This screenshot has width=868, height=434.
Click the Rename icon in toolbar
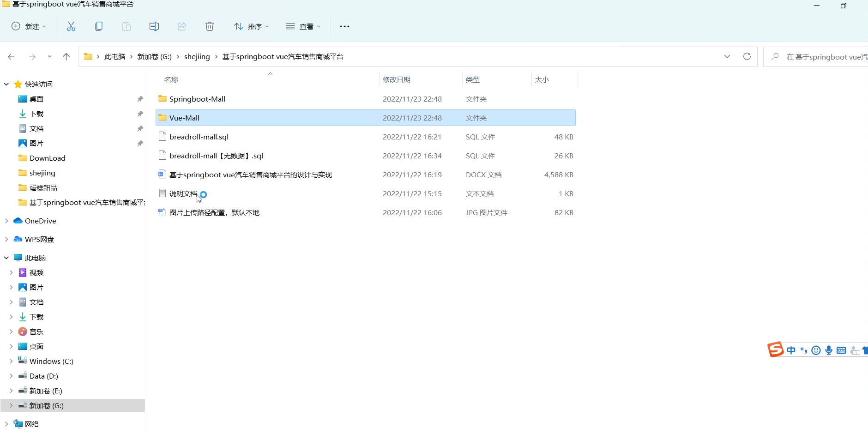pyautogui.click(x=154, y=26)
